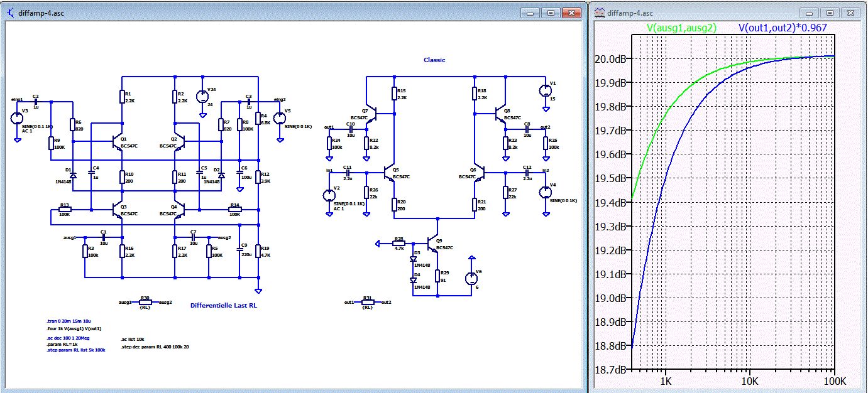Select resistor R30 load symbol
Viewport: 868px width, 393px height.
(x=145, y=302)
